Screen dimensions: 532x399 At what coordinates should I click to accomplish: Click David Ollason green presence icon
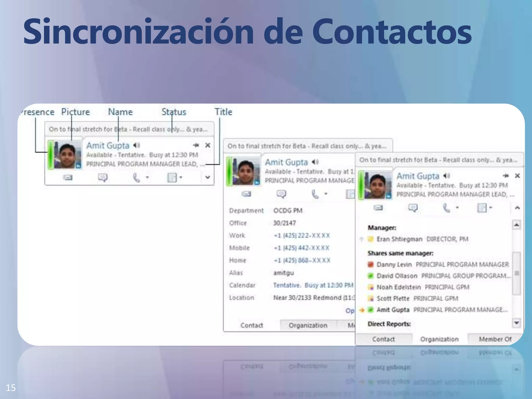pyautogui.click(x=371, y=276)
